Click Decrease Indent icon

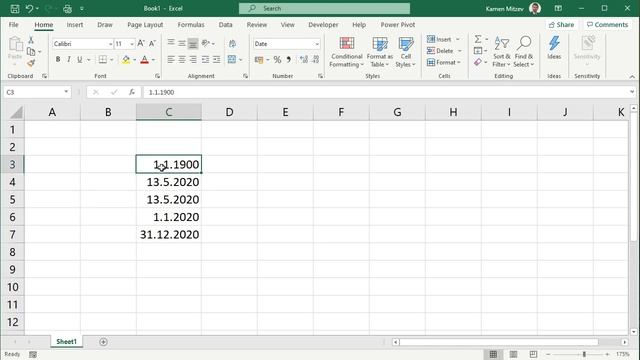[x=205, y=60]
